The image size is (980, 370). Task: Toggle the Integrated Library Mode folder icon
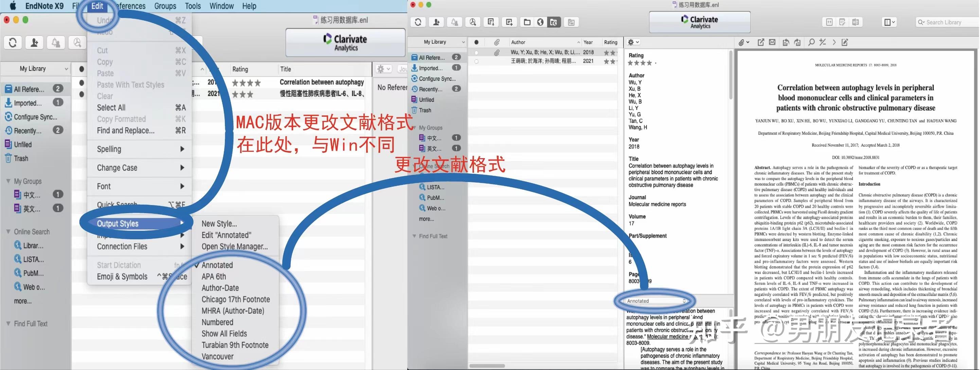pyautogui.click(x=554, y=22)
